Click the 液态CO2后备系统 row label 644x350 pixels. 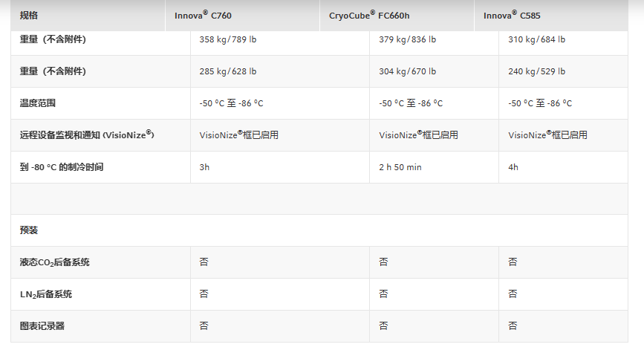55,262
